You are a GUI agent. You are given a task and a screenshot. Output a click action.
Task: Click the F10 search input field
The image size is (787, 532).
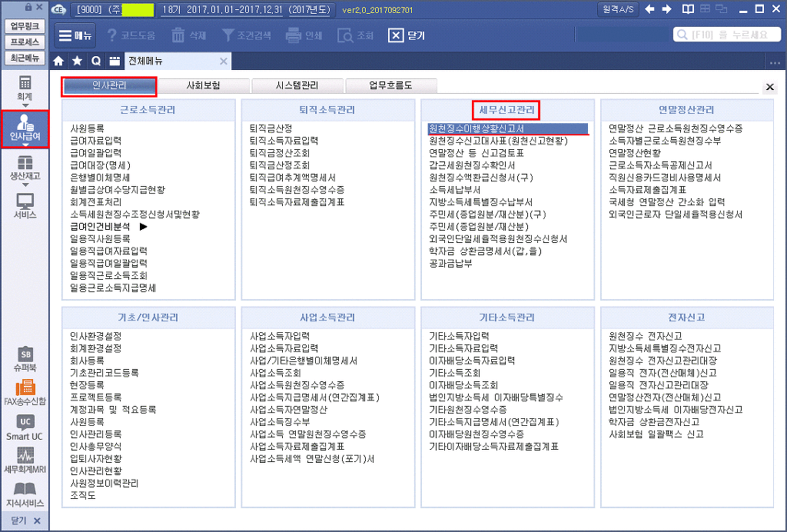click(726, 35)
